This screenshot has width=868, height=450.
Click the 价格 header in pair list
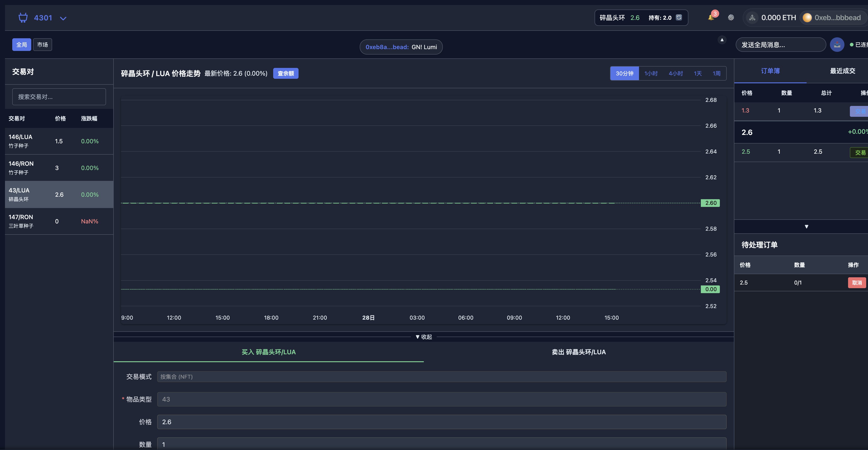pos(60,119)
